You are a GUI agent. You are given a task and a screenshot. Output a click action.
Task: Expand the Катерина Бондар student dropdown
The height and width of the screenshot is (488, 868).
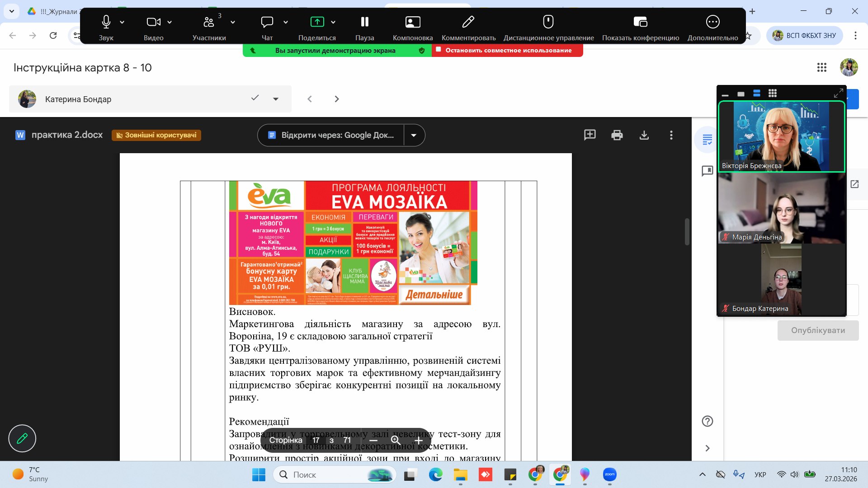click(276, 99)
